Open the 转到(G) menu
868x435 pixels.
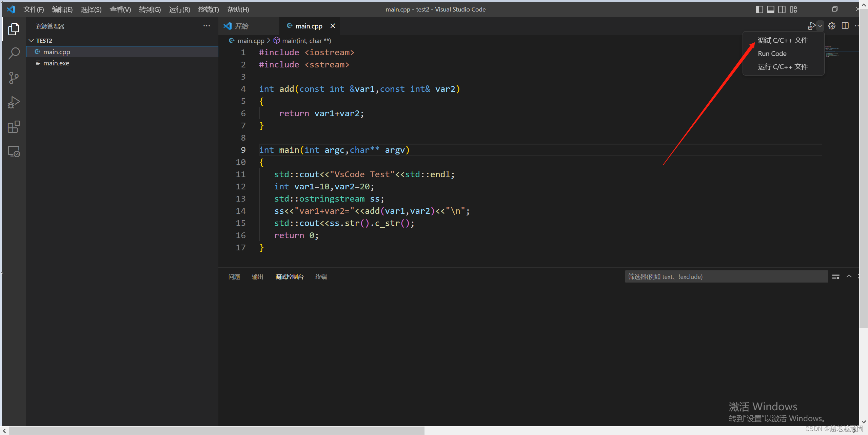pyautogui.click(x=150, y=9)
